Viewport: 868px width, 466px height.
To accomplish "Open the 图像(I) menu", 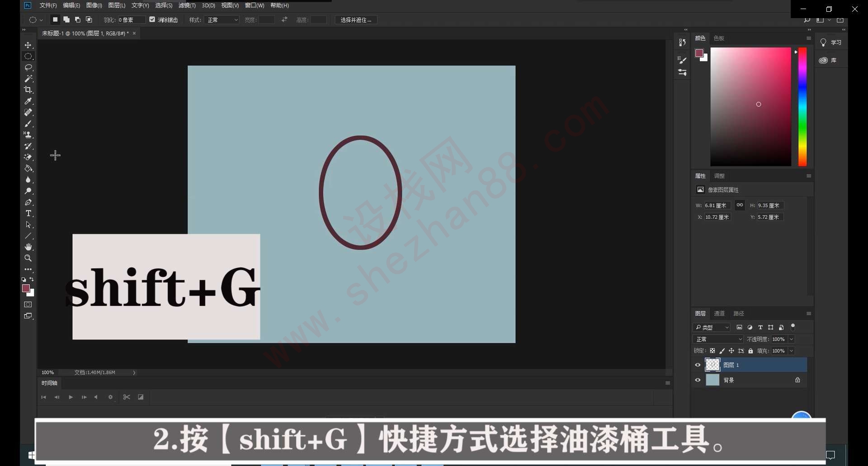I will [94, 5].
